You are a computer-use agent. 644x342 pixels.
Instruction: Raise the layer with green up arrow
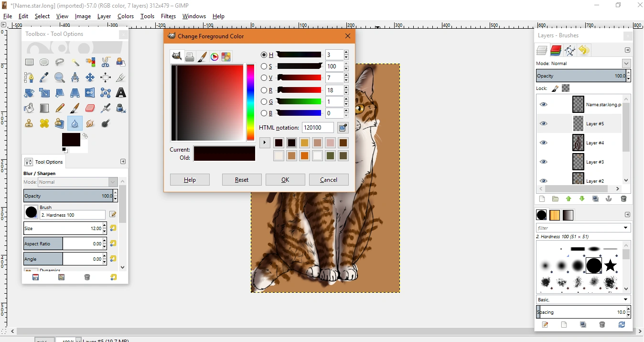[569, 199]
